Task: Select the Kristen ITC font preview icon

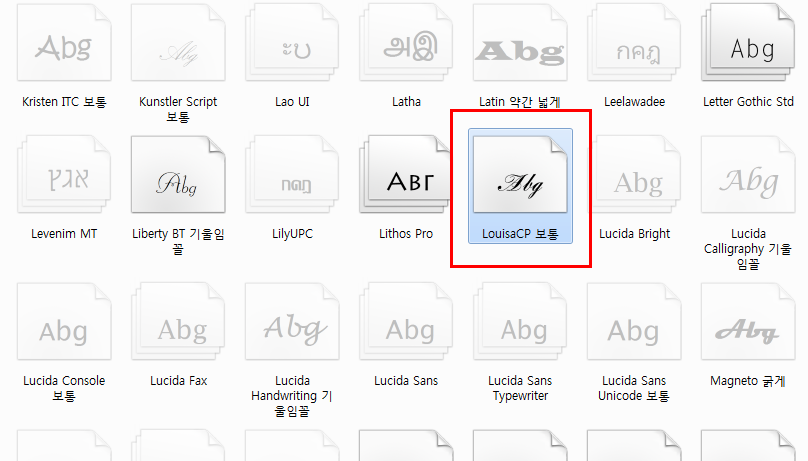Action: click(64, 42)
